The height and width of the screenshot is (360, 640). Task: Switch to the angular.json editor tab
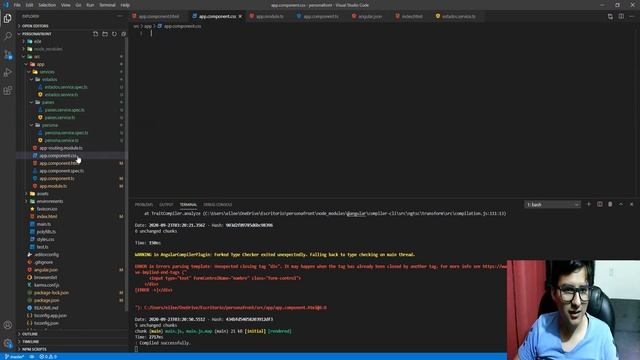(370, 16)
